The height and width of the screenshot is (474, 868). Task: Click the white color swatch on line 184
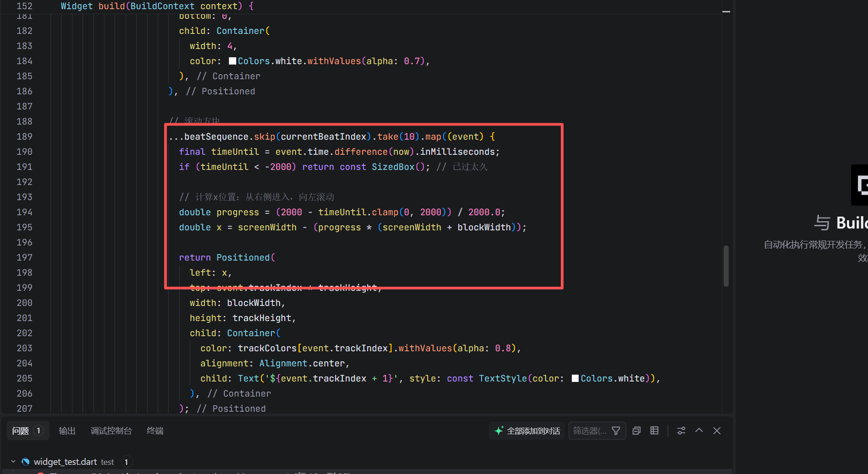233,61
